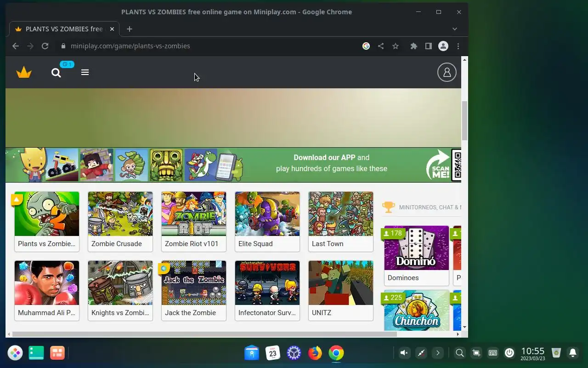Screen dimensions: 588x368
Task: Expand the system tray arrow
Action: [438, 353]
